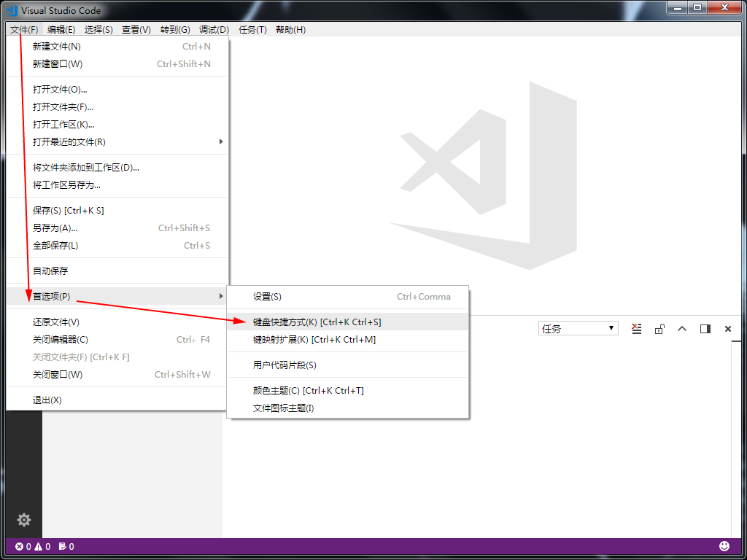747x560 pixels.
Task: Select 打开文件(O)... menu entry
Action: (x=117, y=90)
